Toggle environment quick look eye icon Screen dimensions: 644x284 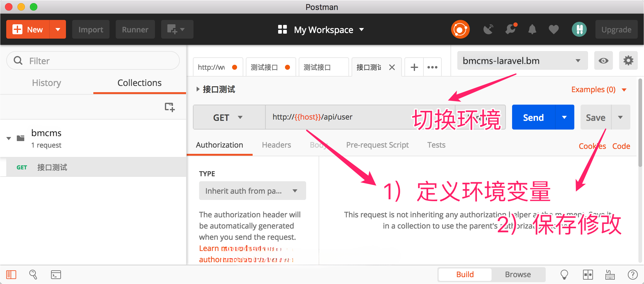604,60
